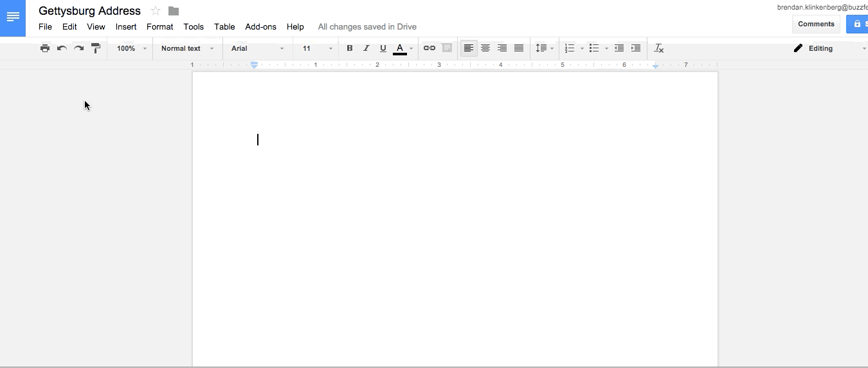Open the File menu

point(45,27)
